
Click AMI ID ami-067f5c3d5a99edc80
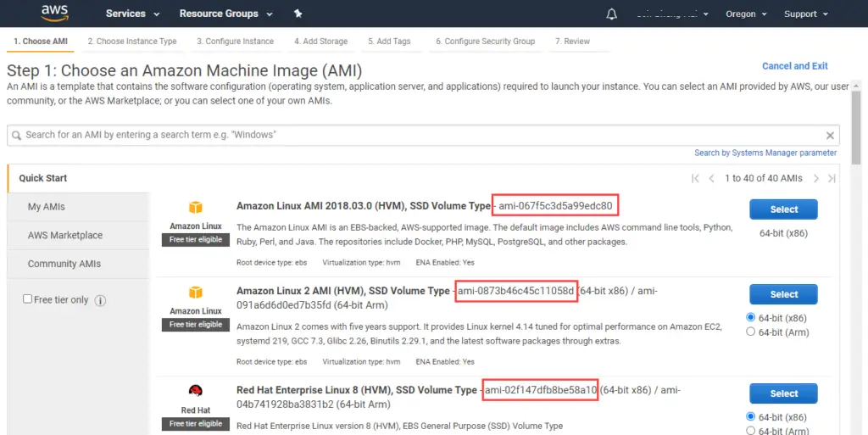coord(555,206)
